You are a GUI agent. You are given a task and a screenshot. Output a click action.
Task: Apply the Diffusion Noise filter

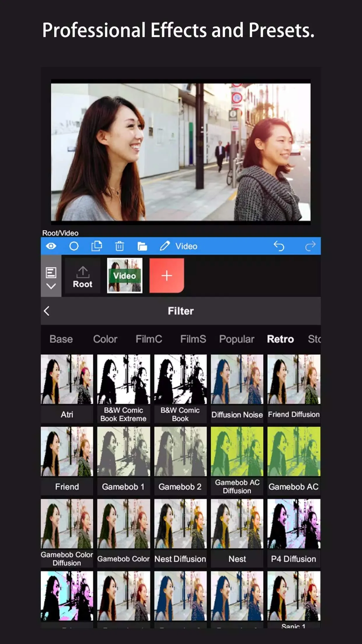tap(237, 388)
